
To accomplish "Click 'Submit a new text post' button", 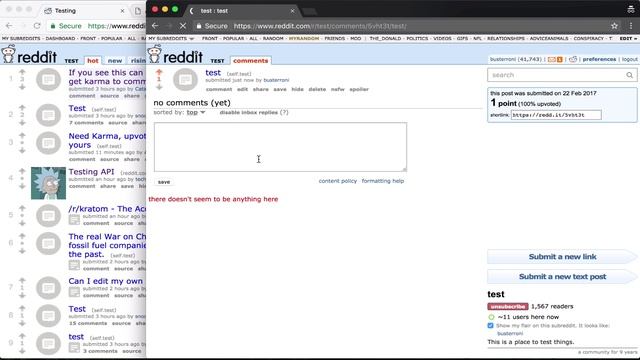I will (x=562, y=277).
